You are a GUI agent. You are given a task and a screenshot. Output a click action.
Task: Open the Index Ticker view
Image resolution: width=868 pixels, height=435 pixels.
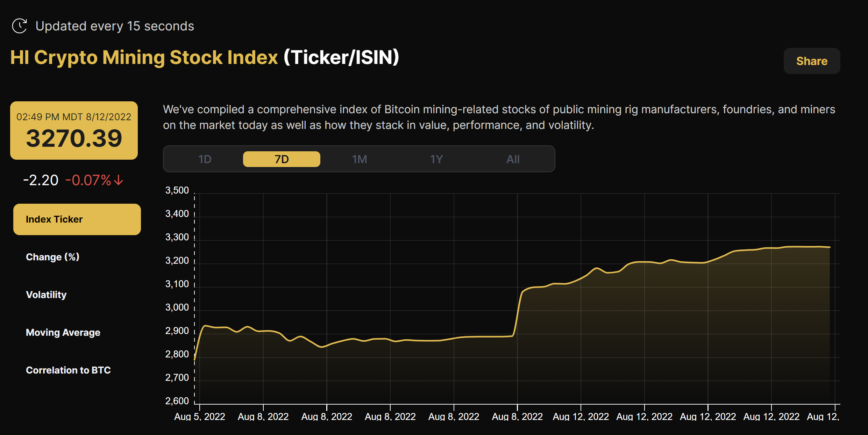pyautogui.click(x=77, y=219)
